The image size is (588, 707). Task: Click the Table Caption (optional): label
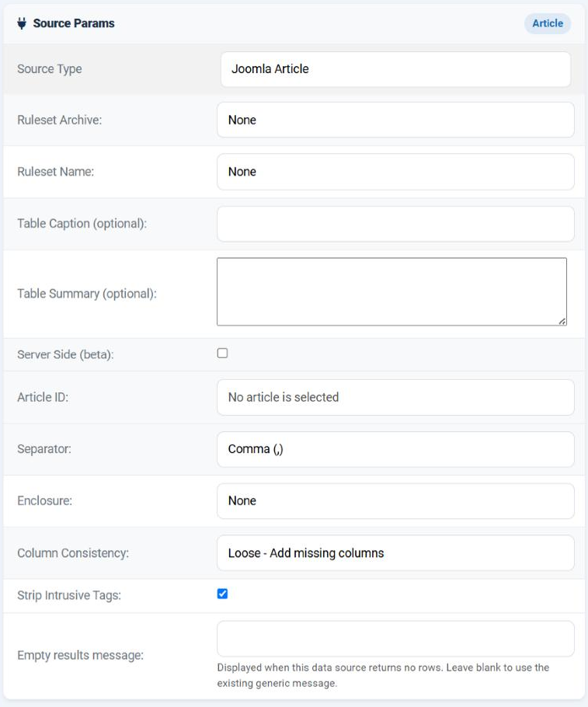82,224
